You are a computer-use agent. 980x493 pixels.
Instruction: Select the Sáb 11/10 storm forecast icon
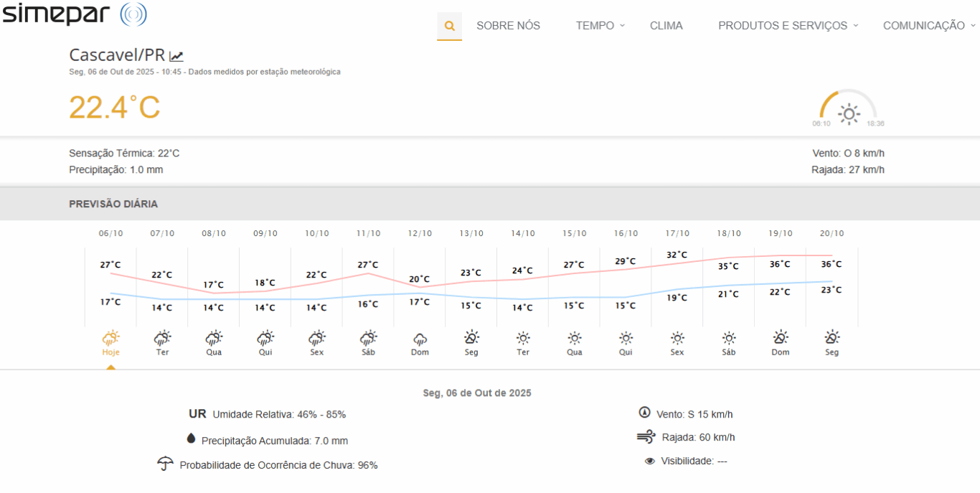pyautogui.click(x=368, y=337)
